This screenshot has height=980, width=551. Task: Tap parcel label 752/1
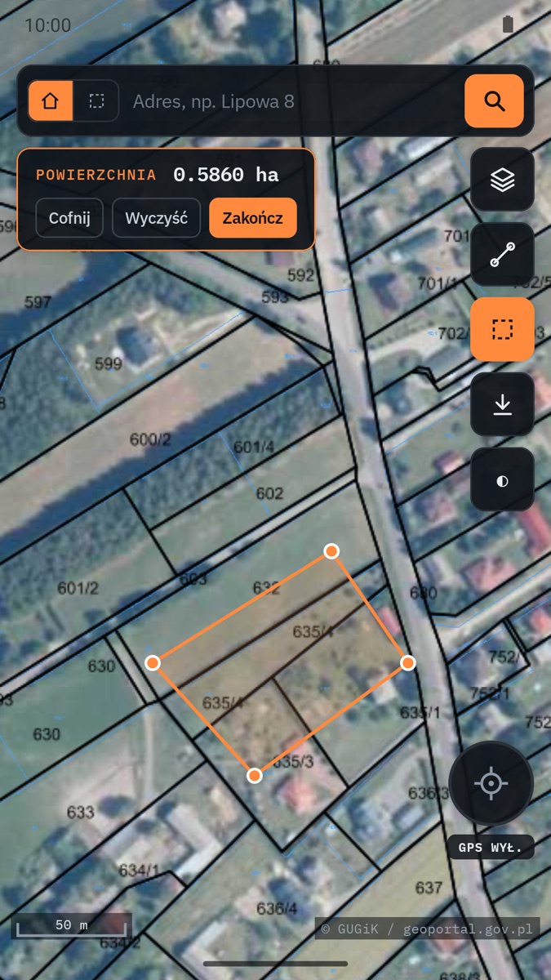click(x=490, y=693)
